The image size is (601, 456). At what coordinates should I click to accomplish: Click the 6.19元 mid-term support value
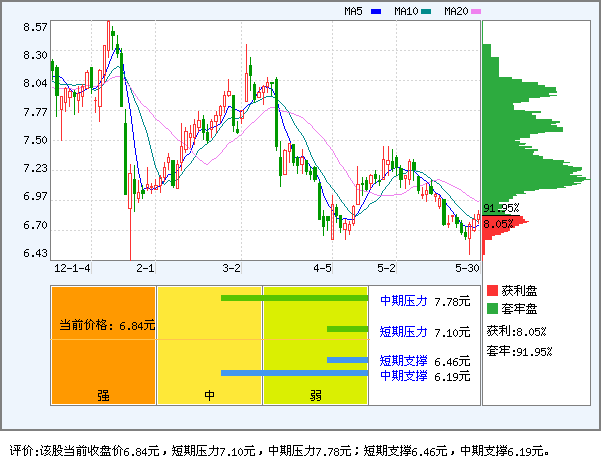(452, 376)
